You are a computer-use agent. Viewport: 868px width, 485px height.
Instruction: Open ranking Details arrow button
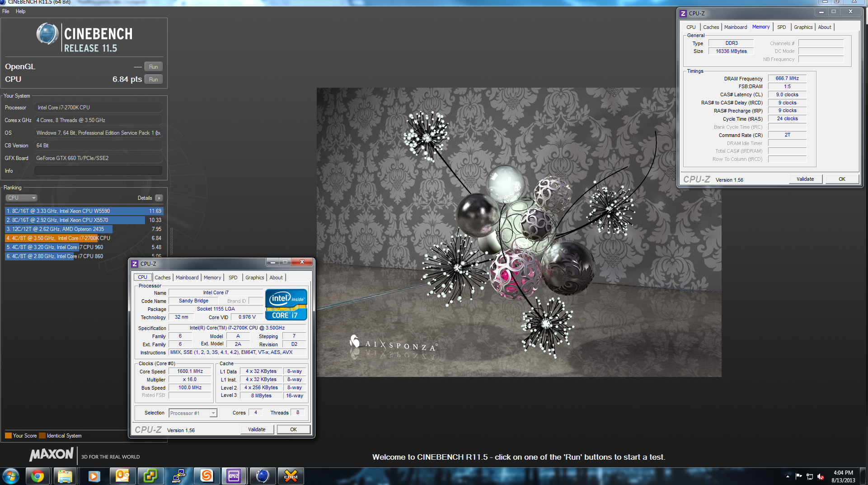click(159, 198)
